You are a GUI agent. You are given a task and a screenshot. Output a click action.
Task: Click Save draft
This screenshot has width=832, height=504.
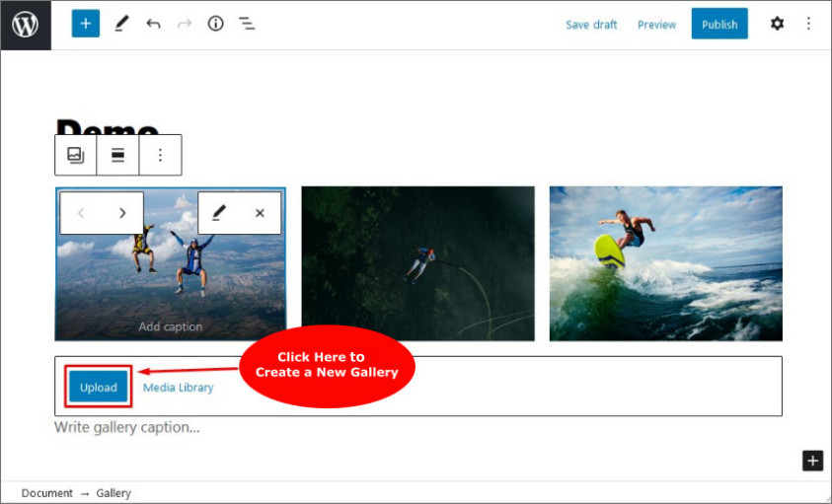(x=591, y=25)
